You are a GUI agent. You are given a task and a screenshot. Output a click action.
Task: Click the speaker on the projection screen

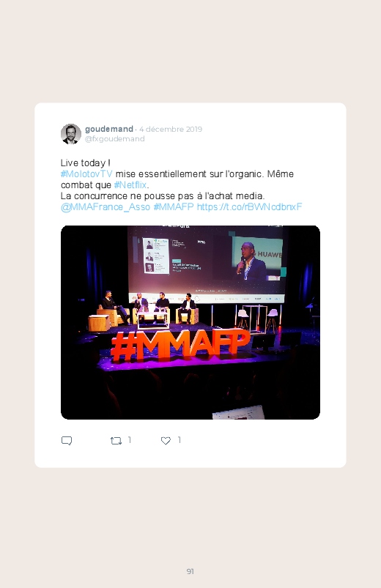250,262
